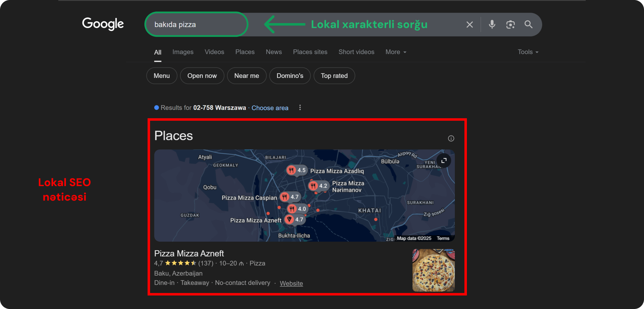Click the 'Baku, Azerbaijan' address text
This screenshot has width=644, height=309.
point(178,273)
